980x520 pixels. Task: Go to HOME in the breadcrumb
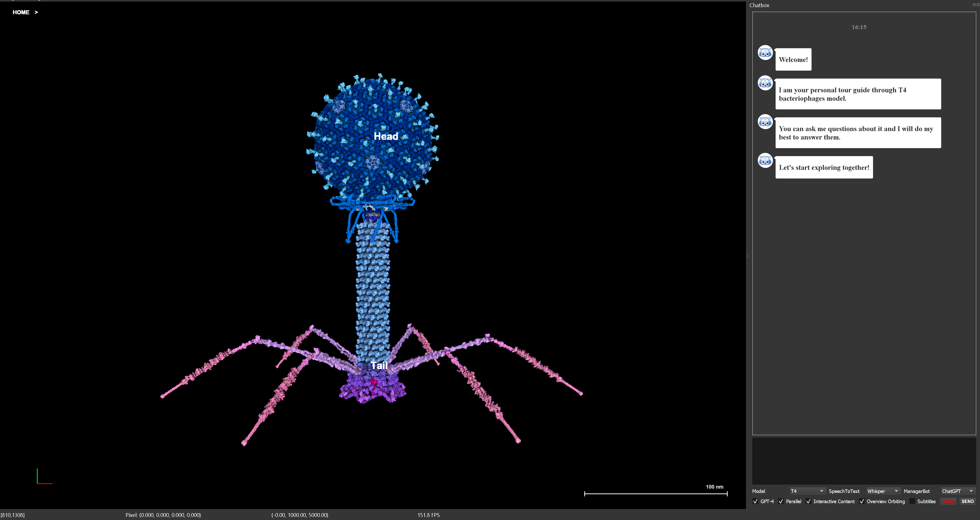pos(21,12)
